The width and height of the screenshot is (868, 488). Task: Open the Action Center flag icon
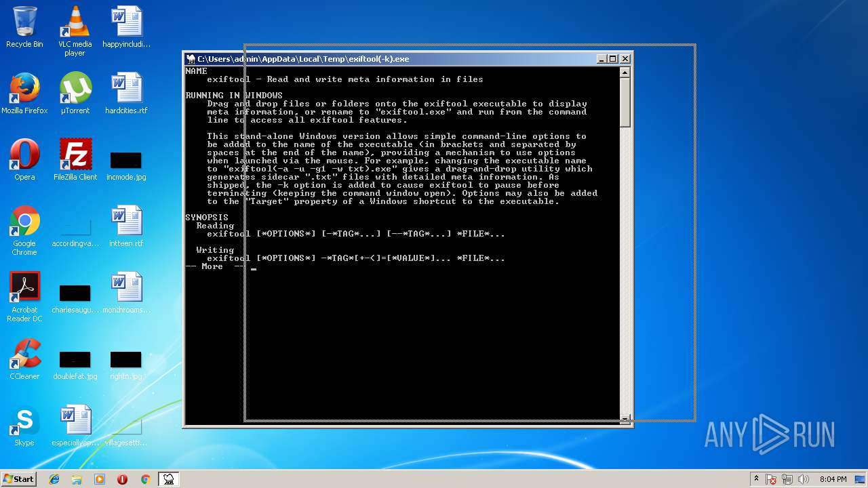[x=772, y=479]
